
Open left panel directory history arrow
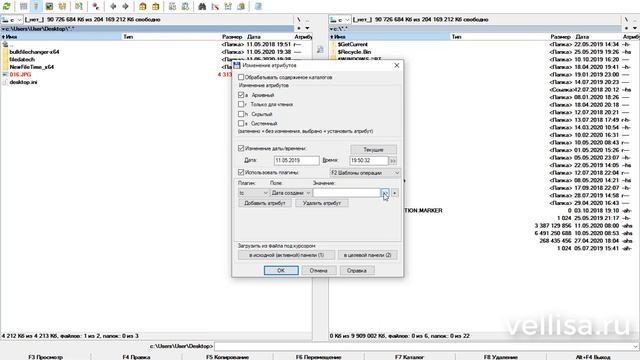[307, 29]
